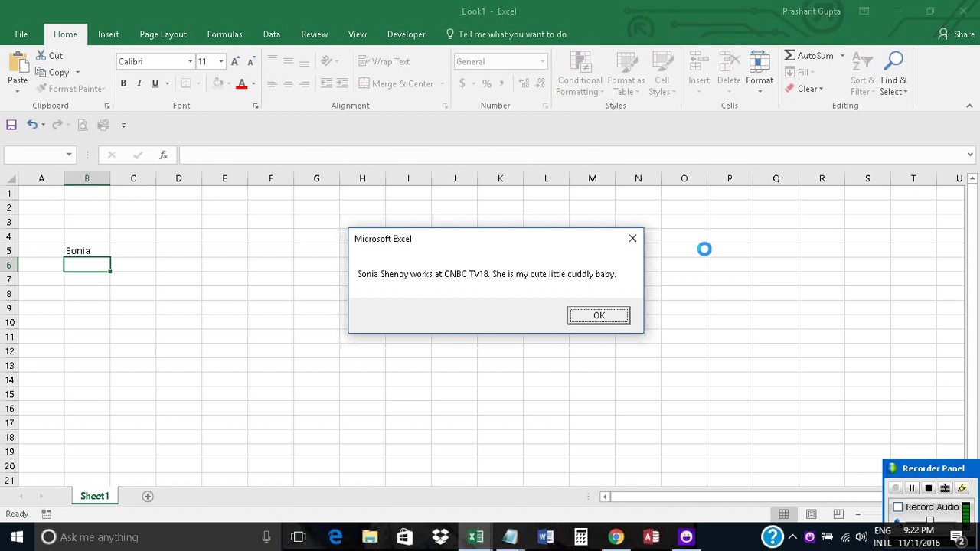Open the Copy options dropdown arrow
Viewport: 980px width, 551px height.
pyautogui.click(x=77, y=73)
